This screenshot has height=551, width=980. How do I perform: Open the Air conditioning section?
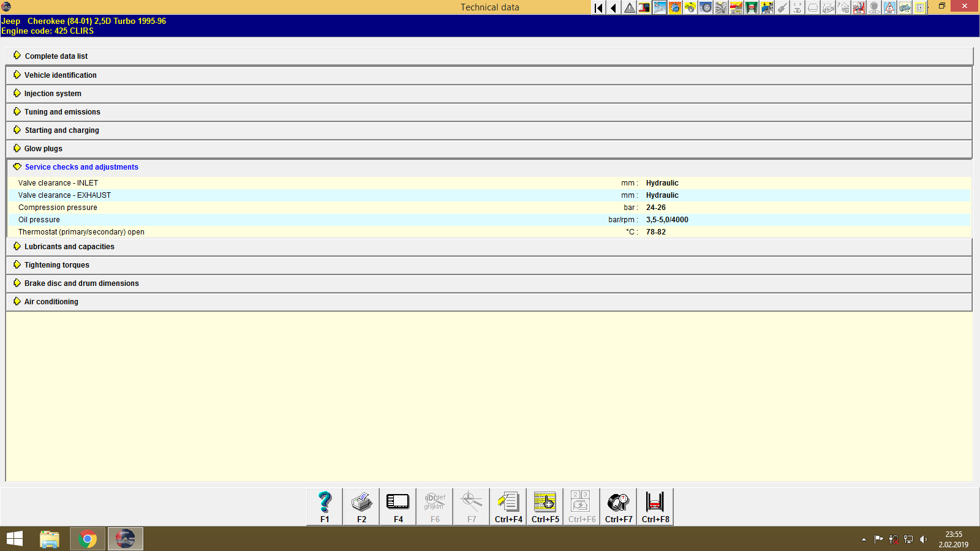51,301
